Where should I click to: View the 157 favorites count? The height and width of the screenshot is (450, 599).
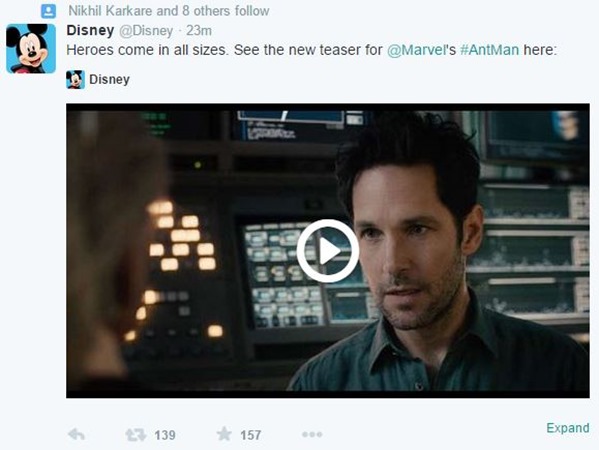click(251, 435)
